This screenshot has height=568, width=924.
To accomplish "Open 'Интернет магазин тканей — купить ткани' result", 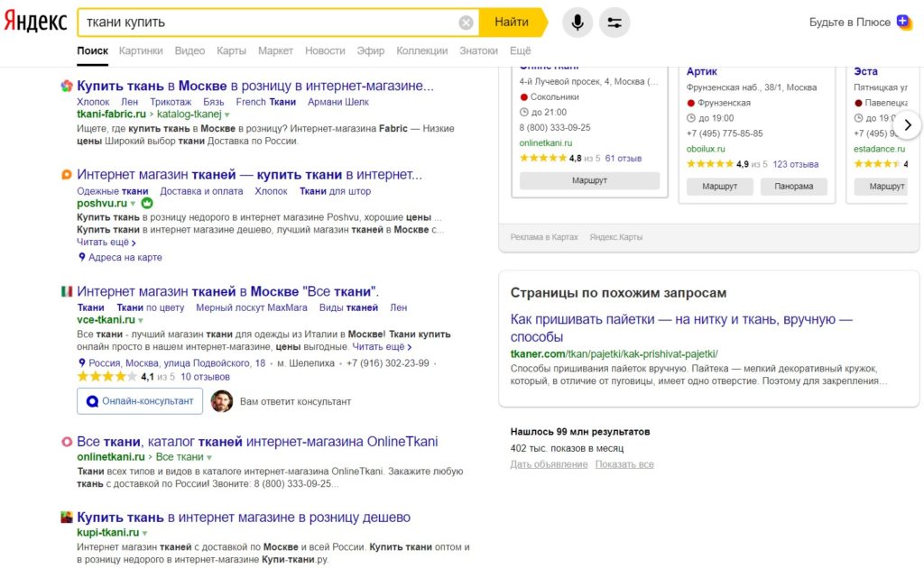I will (249, 175).
